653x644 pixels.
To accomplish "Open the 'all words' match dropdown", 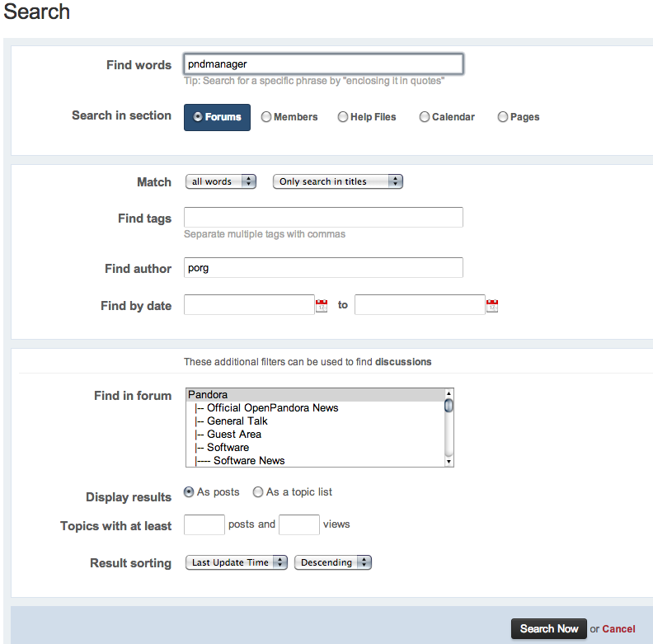I will 220,181.
